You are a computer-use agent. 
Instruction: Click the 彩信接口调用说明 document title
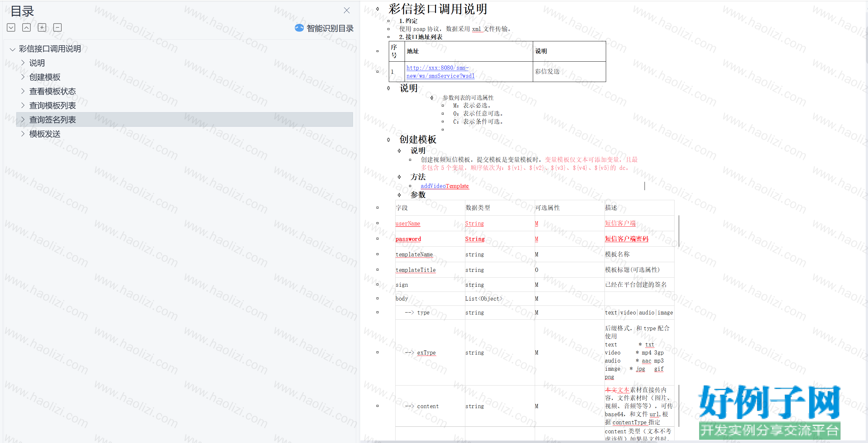coord(438,9)
